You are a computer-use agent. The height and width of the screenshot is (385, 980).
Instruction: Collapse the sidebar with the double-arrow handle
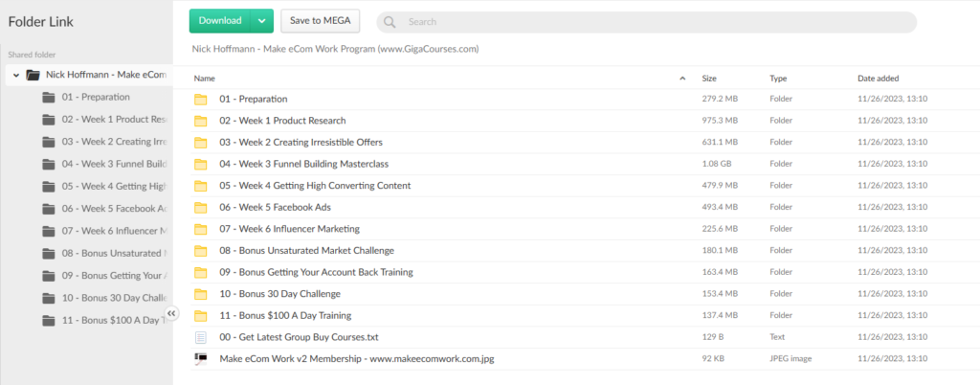[x=172, y=313]
